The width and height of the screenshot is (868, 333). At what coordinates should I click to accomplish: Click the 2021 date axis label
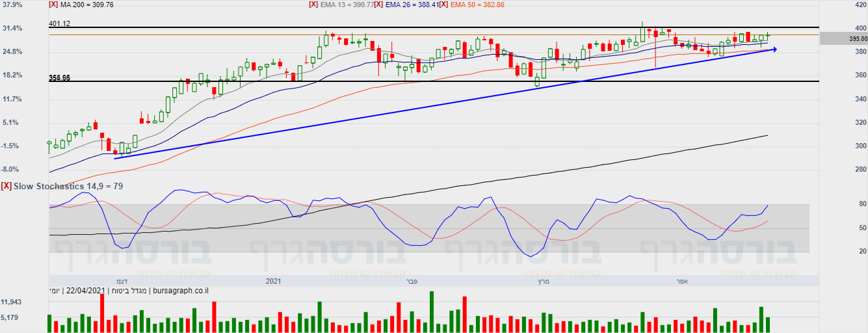pos(273,281)
